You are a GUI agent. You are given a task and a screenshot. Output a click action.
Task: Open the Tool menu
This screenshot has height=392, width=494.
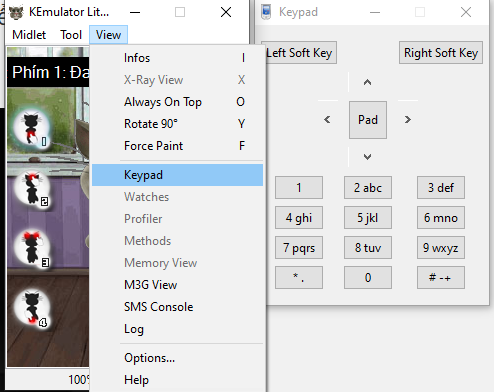71,35
